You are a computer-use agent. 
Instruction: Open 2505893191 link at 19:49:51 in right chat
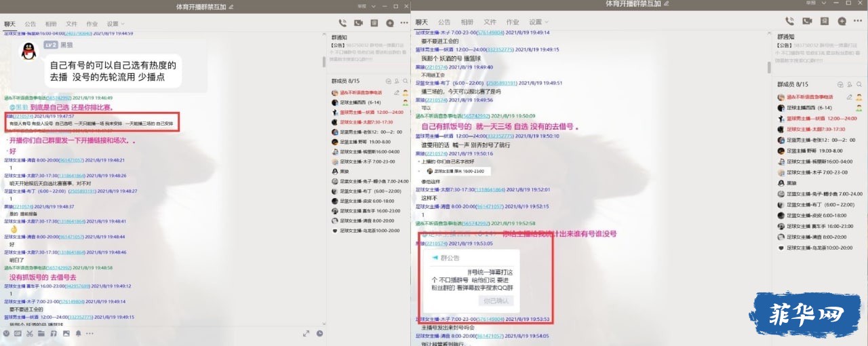click(x=500, y=83)
